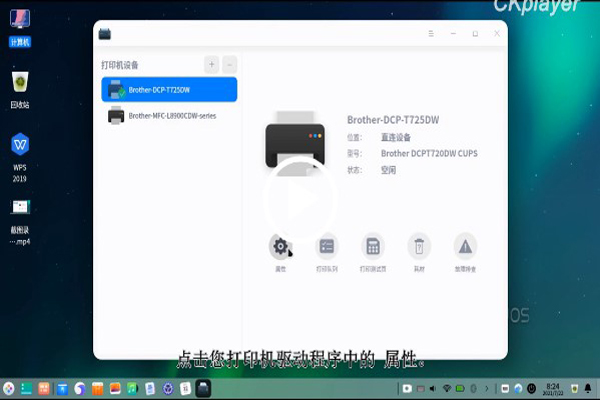Open image album dock icon
600x400 pixels.
pos(115,389)
